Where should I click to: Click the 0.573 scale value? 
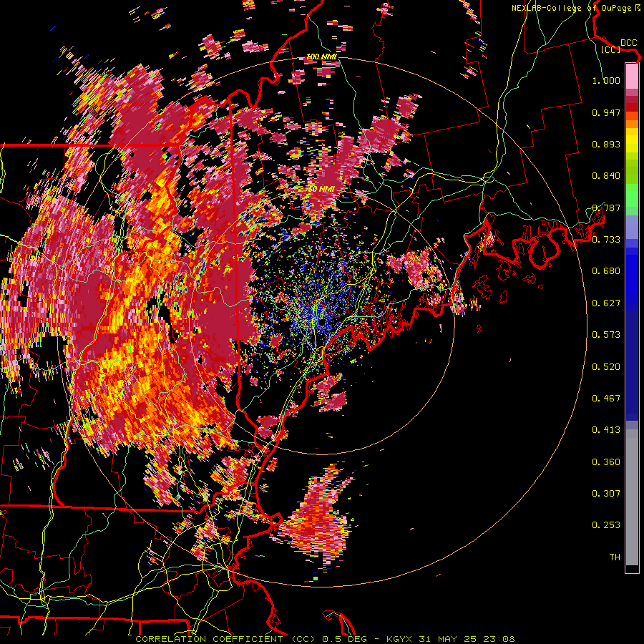[606, 335]
